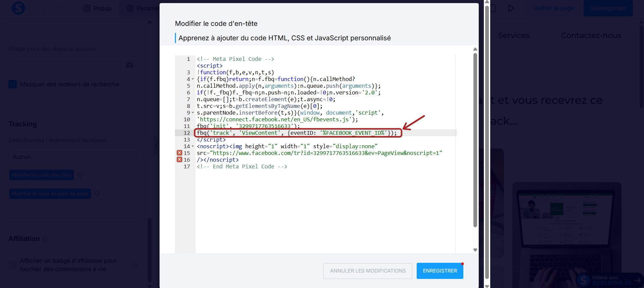The image size is (644, 288).
Task: Click the fbq track ViewContent code line
Action: pyautogui.click(x=297, y=133)
